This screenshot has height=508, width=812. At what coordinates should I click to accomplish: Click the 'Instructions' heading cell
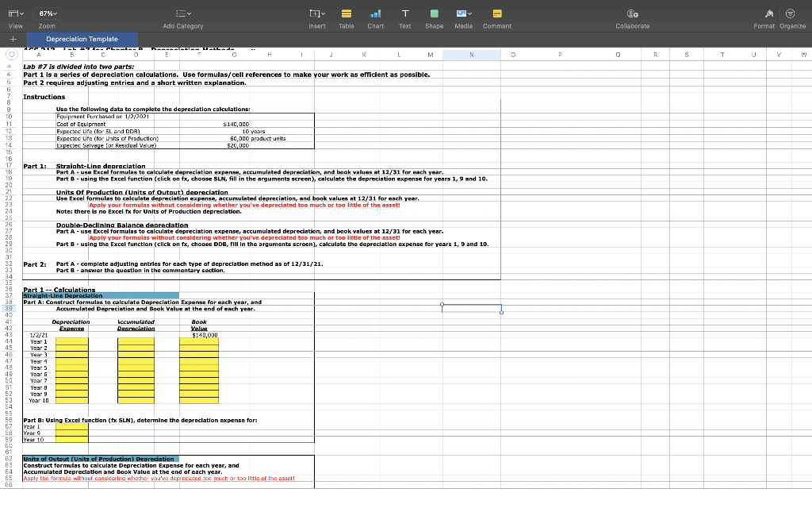tap(44, 97)
